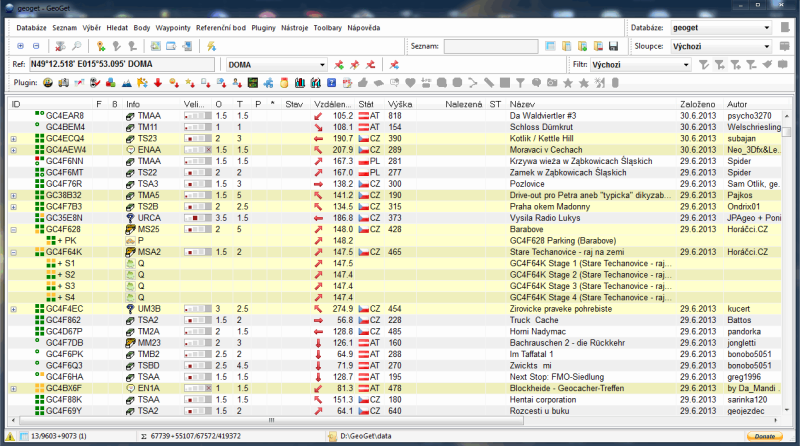
Task: Sort by the Vzdálenost column header
Action: (331, 103)
